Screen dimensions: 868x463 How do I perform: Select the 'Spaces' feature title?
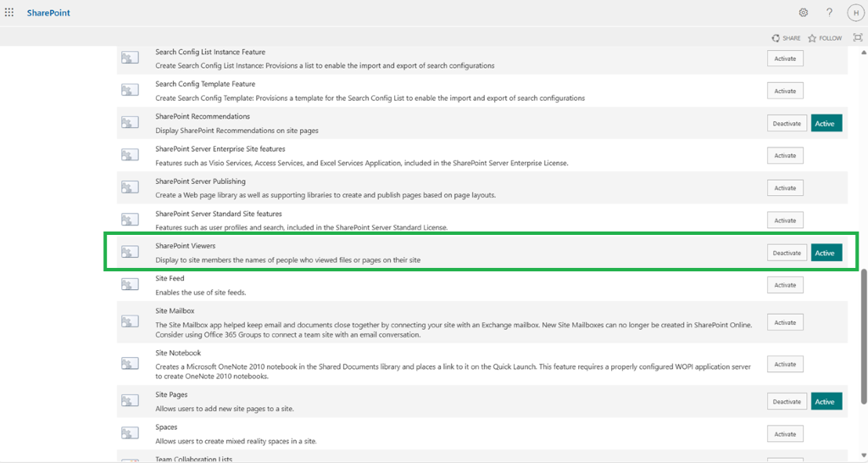point(166,427)
